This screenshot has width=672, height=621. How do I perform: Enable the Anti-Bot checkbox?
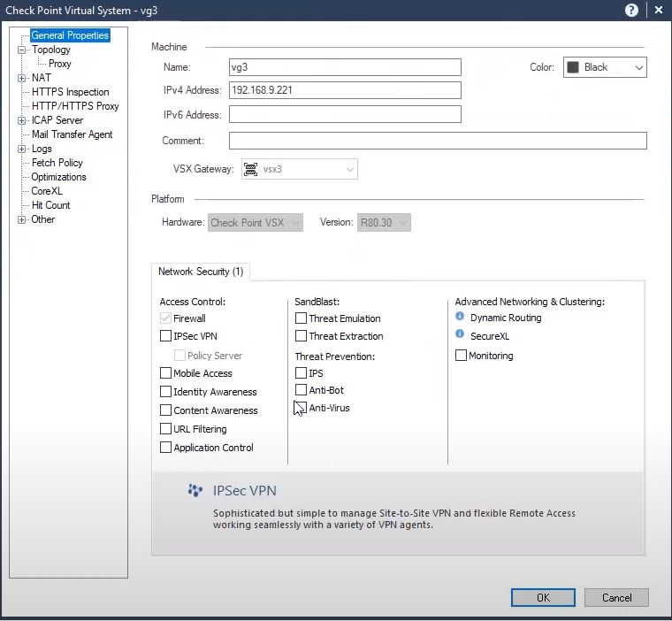301,389
